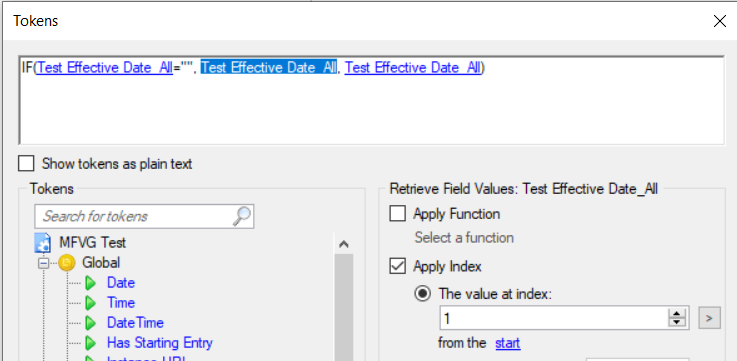Click the magnifier icon in token search
Image resolution: width=737 pixels, height=361 pixels.
tap(242, 216)
